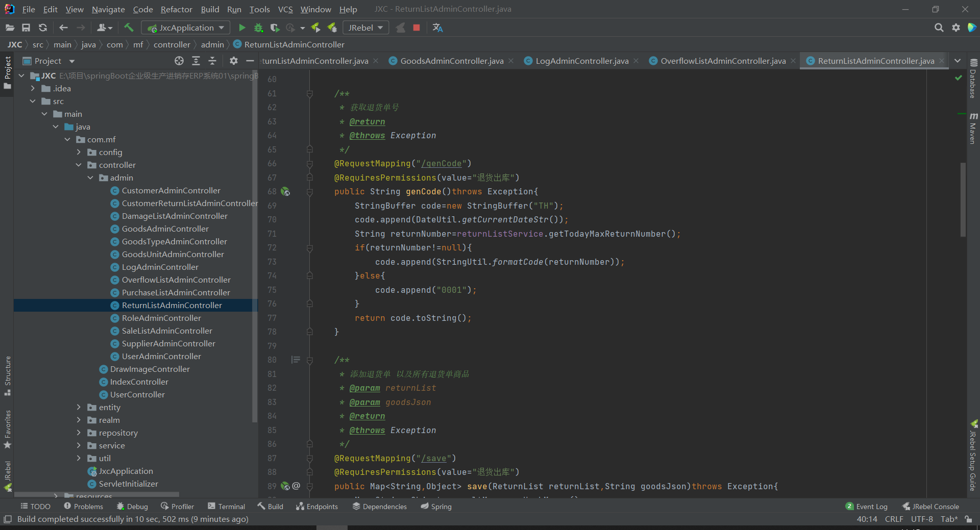This screenshot has width=980, height=530.
Task: Open the Endpoints tool window button
Action: (x=317, y=507)
